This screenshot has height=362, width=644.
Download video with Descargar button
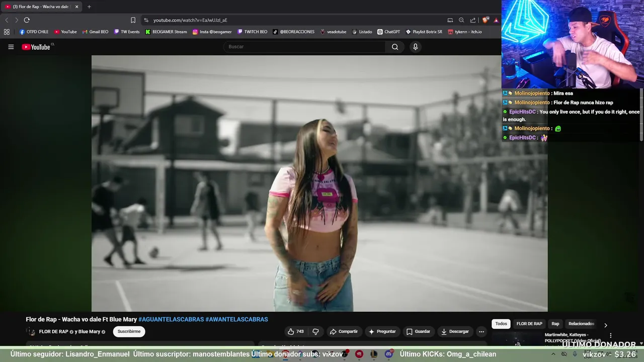point(455,331)
